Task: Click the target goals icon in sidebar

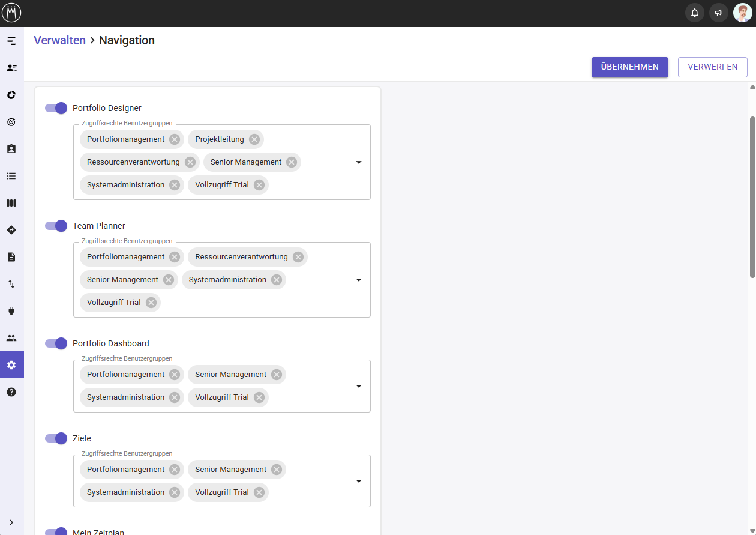Action: (x=11, y=122)
